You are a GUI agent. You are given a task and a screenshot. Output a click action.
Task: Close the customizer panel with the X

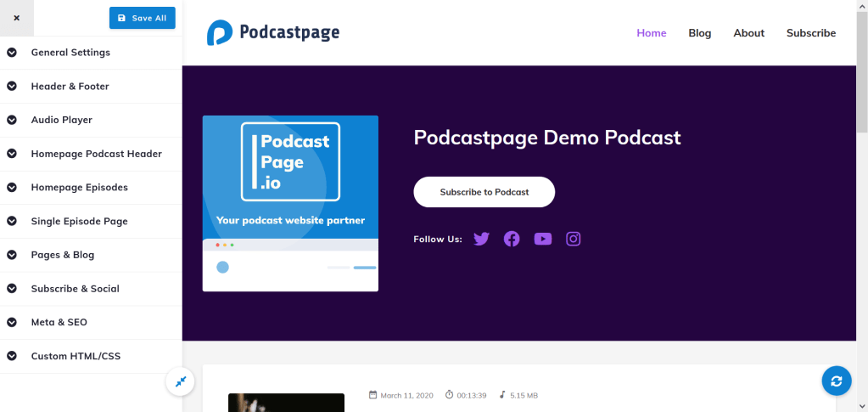tap(17, 18)
